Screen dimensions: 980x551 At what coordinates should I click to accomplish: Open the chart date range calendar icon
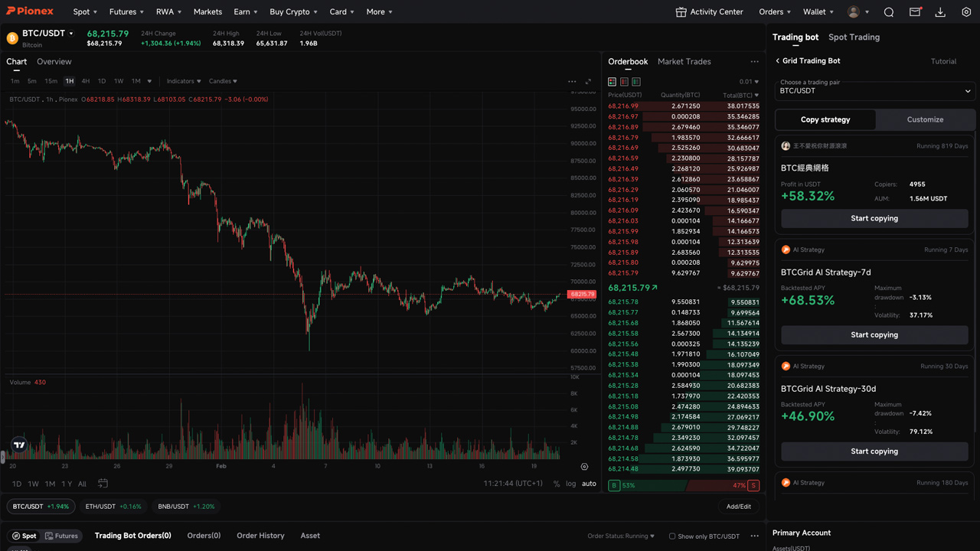pos(103,484)
